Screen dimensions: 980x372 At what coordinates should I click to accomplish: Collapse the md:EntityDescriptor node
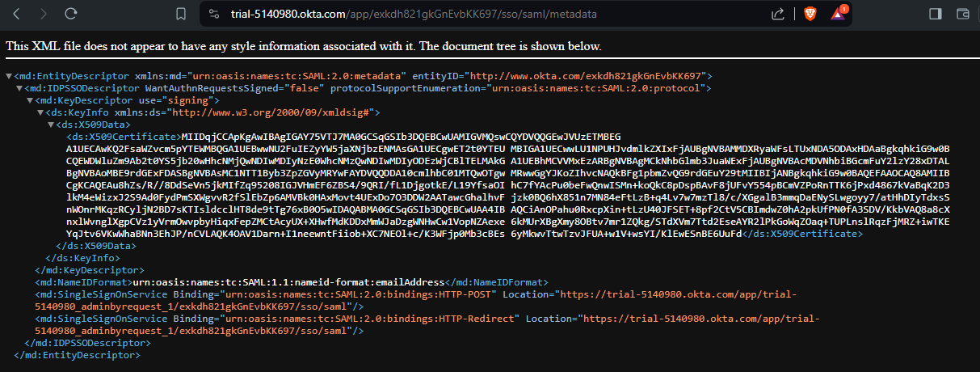tap(8, 76)
